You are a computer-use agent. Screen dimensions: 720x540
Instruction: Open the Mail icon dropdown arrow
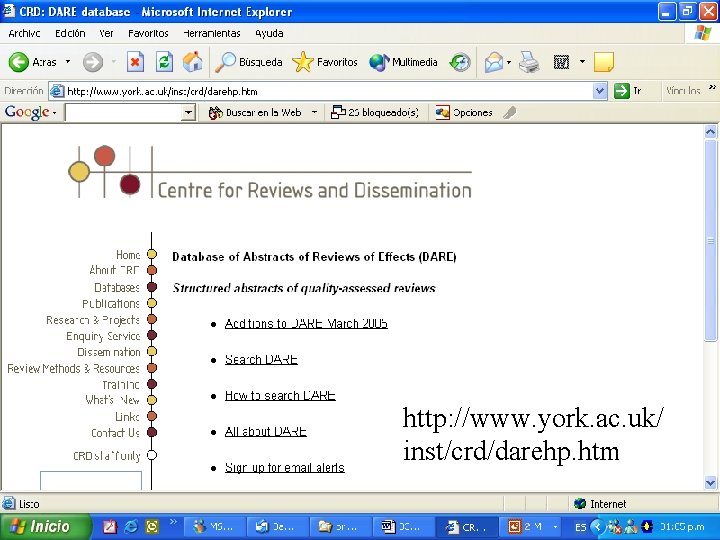pyautogui.click(x=509, y=62)
